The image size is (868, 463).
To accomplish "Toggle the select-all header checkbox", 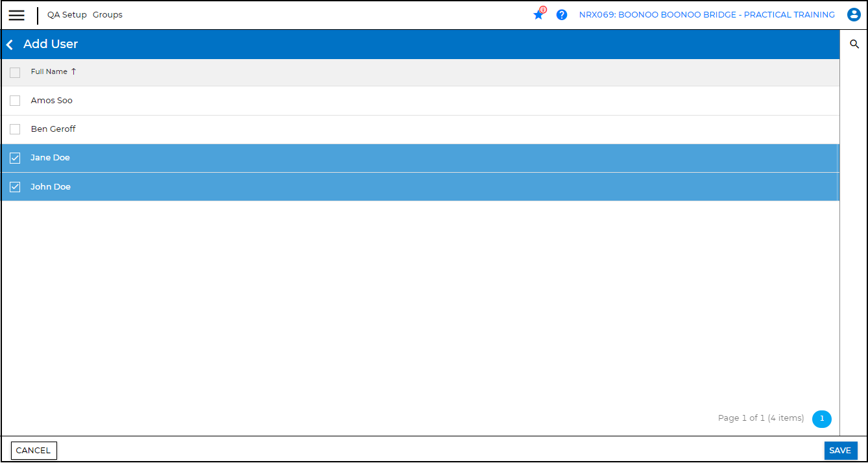I will (15, 73).
